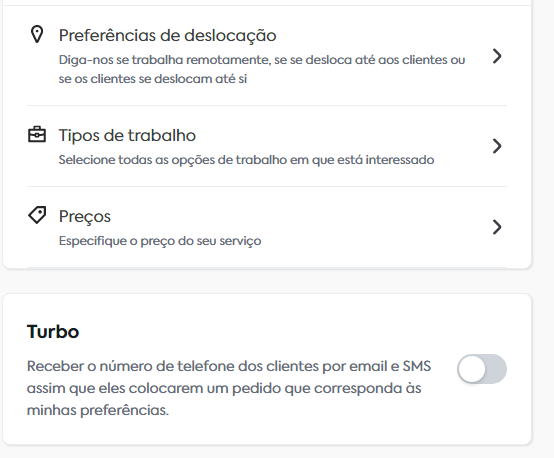Click the briefcase icon for Tipos de trabalho

(x=37, y=135)
